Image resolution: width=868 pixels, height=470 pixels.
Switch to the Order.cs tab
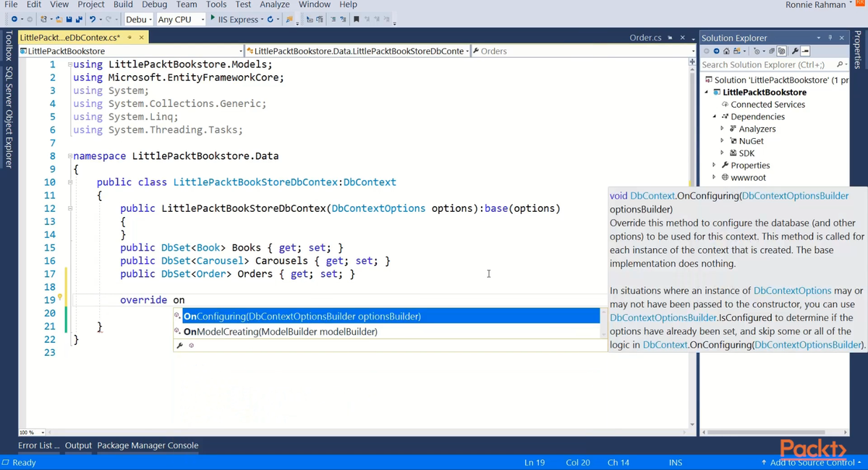coord(646,38)
